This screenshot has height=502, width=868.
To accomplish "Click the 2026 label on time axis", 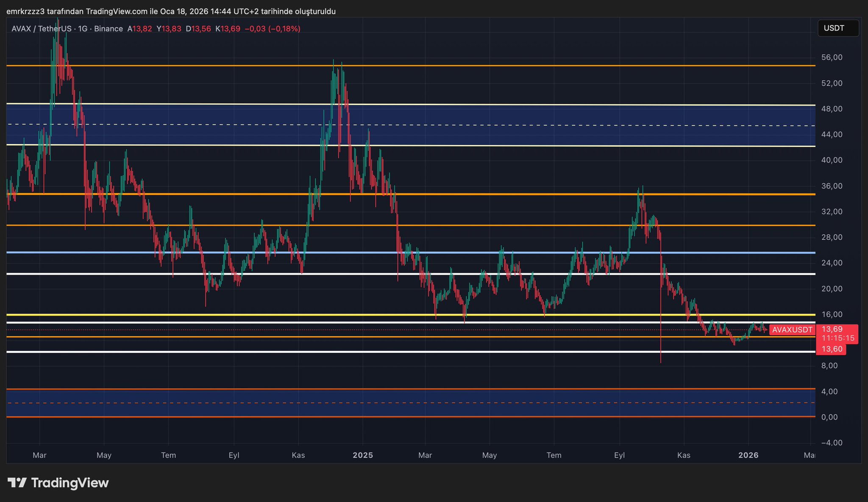I will (x=748, y=455).
